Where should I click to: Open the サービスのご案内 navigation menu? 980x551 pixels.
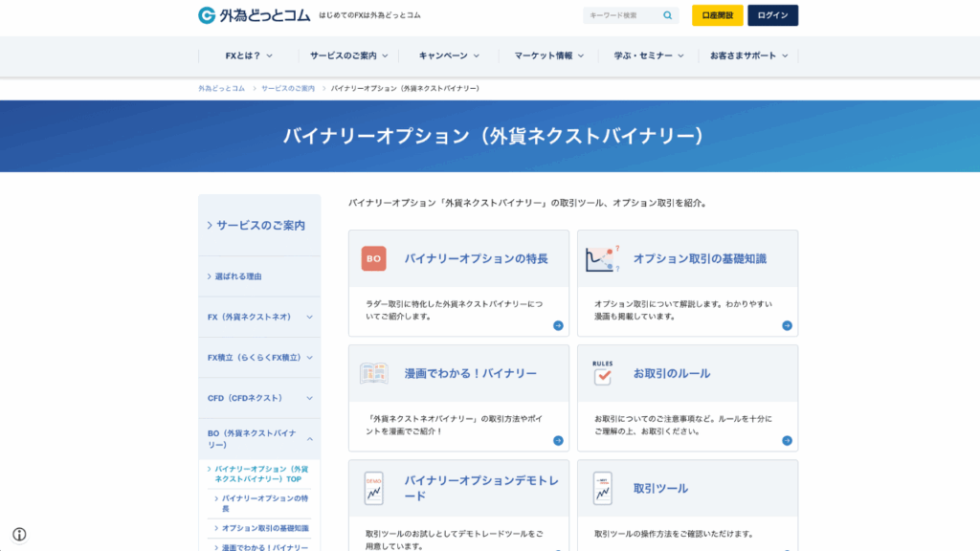(x=348, y=55)
